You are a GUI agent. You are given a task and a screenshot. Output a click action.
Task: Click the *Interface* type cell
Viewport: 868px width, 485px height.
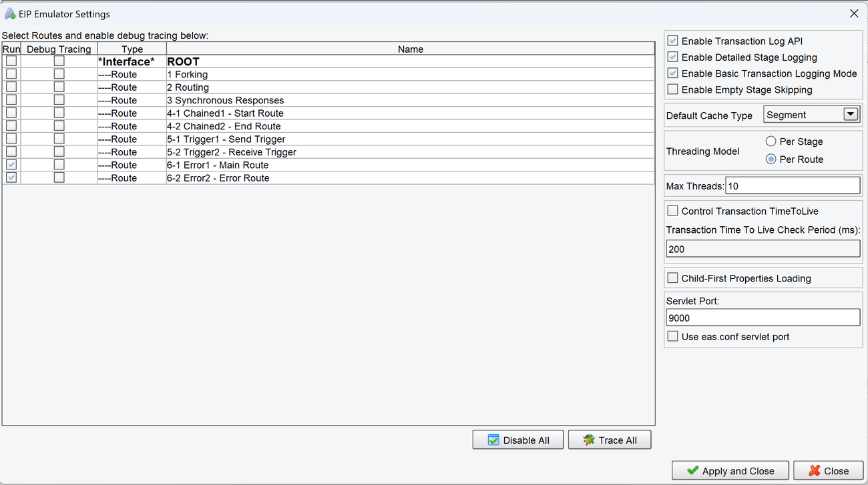(132, 61)
